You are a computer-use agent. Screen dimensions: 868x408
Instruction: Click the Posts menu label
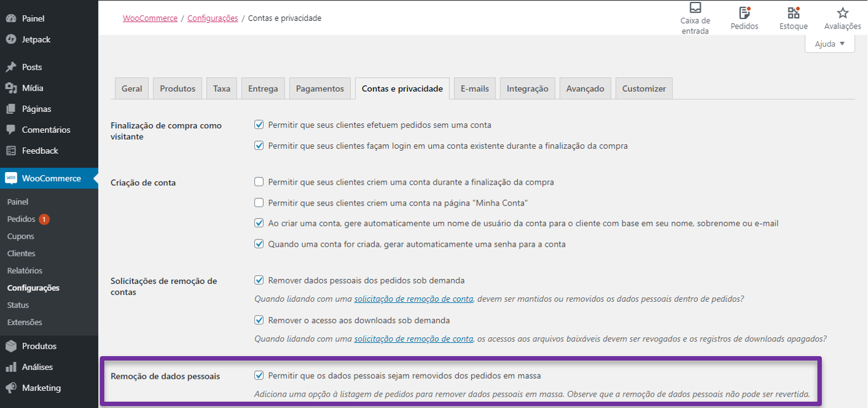pyautogui.click(x=32, y=67)
